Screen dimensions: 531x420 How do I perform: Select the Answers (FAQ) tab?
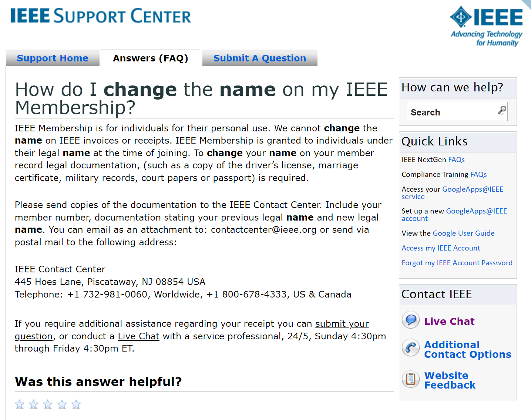(x=150, y=58)
